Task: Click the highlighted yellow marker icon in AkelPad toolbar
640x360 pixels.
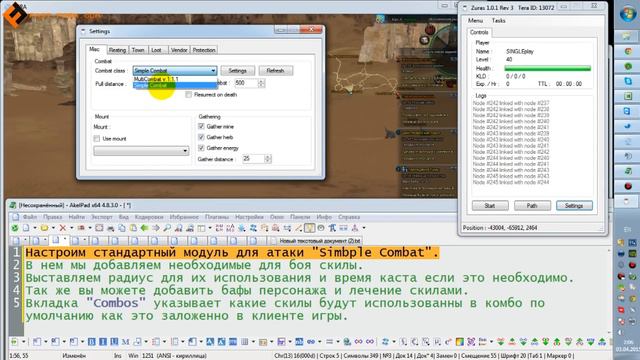Action: (x=309, y=228)
